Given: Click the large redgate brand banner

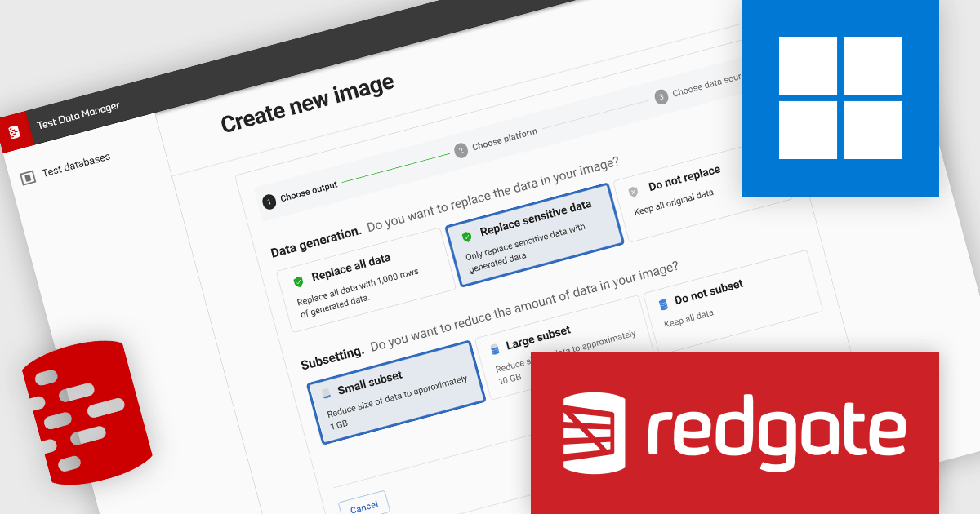Looking at the screenshot, I should coord(735,433).
